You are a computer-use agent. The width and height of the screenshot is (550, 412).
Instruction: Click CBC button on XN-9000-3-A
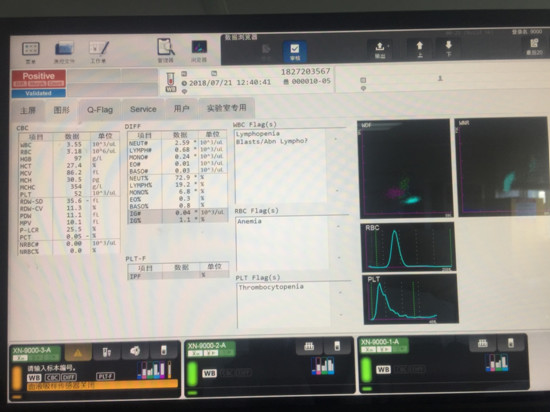coord(52,378)
